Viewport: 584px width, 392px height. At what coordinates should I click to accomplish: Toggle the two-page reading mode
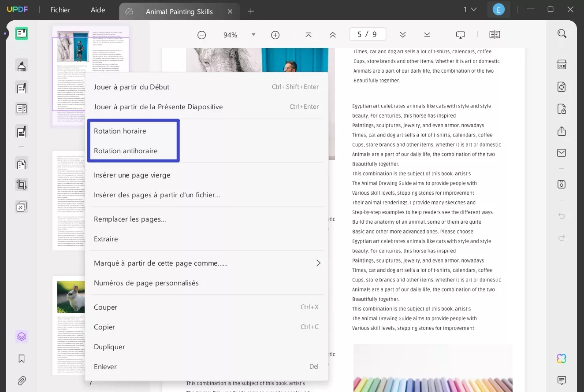pyautogui.click(x=494, y=34)
